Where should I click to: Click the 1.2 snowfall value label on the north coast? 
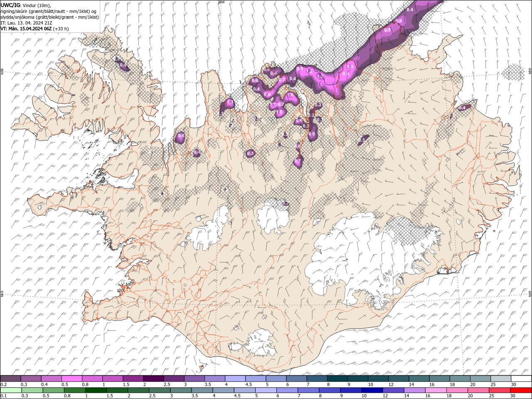pos(309,71)
